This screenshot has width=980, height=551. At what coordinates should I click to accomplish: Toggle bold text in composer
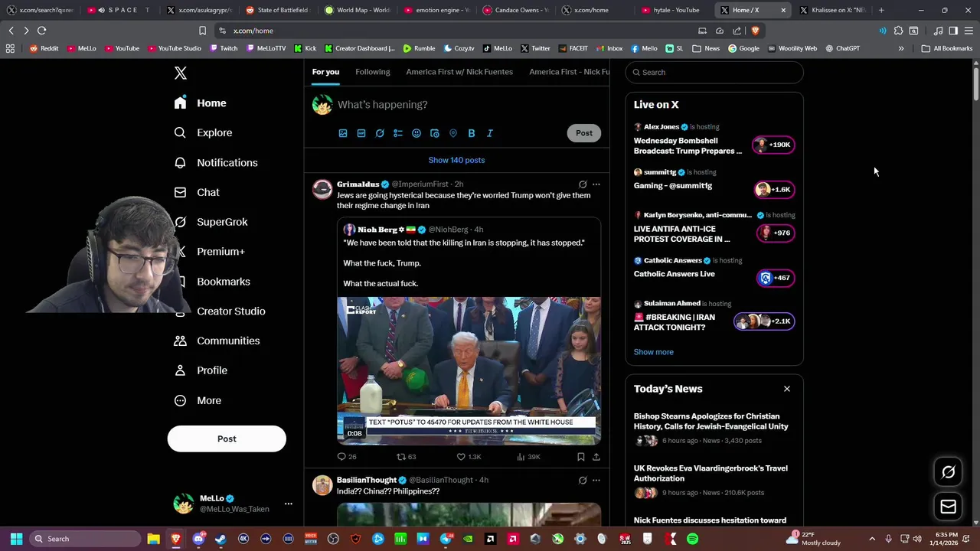click(x=472, y=133)
